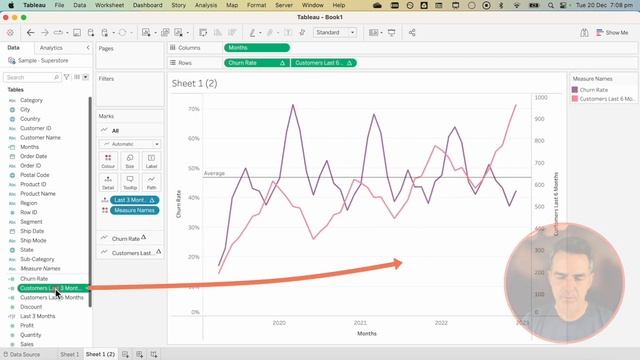Image resolution: width=640 pixels, height=360 pixels.
Task: Open the Size mark card
Action: point(130,161)
